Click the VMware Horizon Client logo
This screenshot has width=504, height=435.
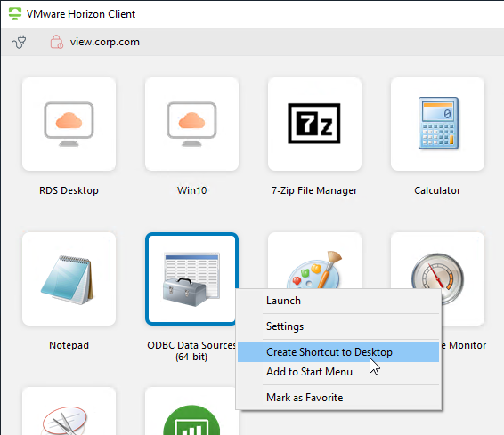point(15,13)
